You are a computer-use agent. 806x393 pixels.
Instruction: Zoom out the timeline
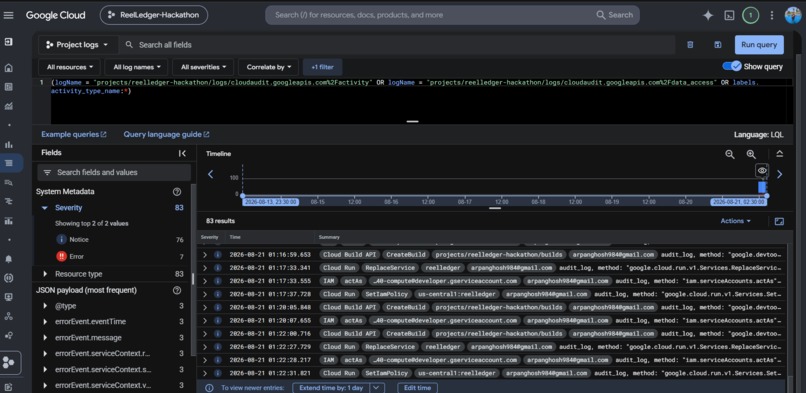tap(729, 154)
